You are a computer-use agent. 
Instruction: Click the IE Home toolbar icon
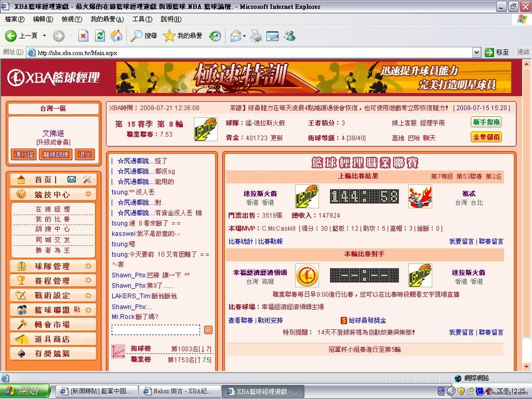pos(116,36)
